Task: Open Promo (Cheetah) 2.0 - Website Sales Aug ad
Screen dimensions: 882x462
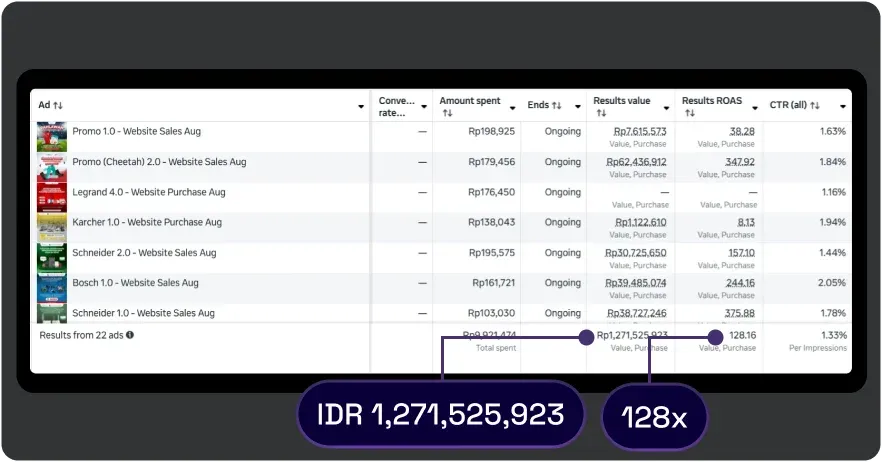Action: pos(159,162)
